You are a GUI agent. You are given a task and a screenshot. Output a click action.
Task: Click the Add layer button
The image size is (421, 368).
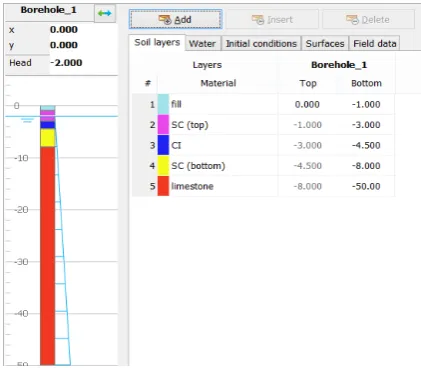click(175, 20)
